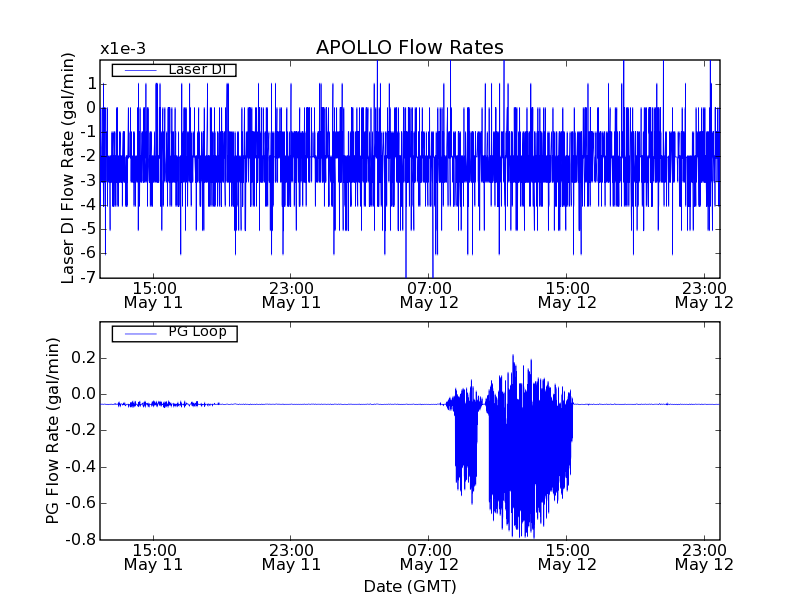Click the "-7" y-tick on Laser DI plot
This screenshot has height=600, width=800.
tap(87, 277)
